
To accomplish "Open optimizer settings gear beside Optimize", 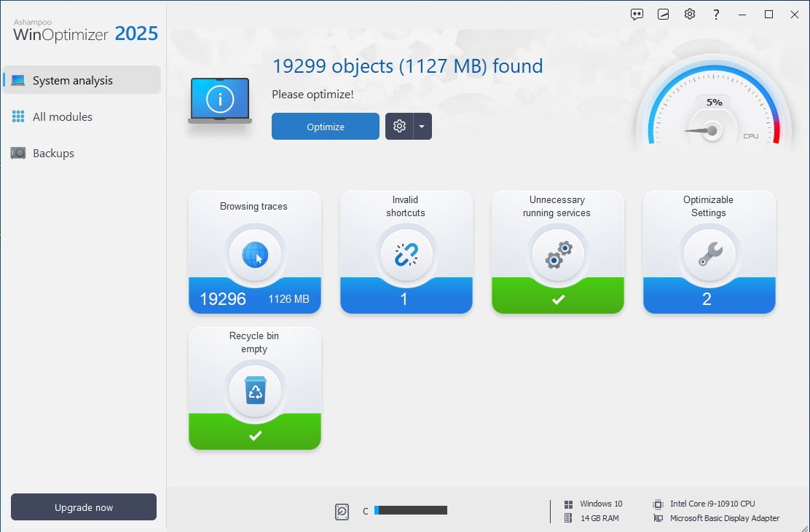I will (398, 127).
